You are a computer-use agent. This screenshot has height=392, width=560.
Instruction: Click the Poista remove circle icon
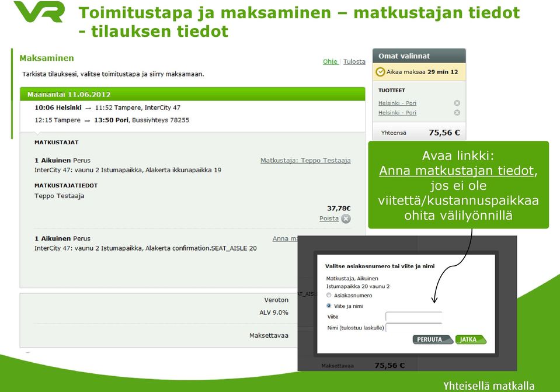346,218
